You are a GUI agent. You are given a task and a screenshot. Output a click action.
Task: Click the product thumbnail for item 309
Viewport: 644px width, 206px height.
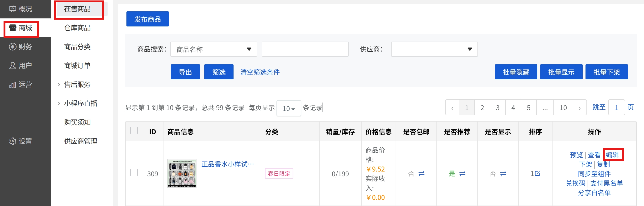pos(182,173)
